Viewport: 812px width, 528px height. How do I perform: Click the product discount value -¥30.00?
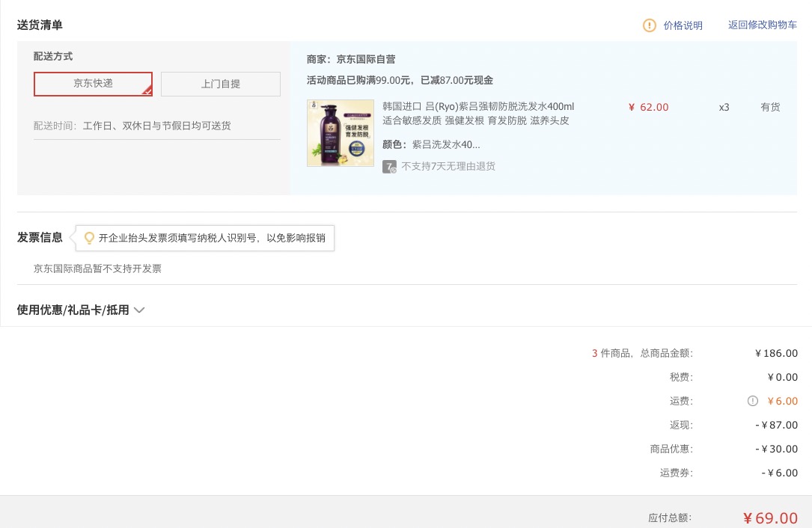[x=776, y=449]
